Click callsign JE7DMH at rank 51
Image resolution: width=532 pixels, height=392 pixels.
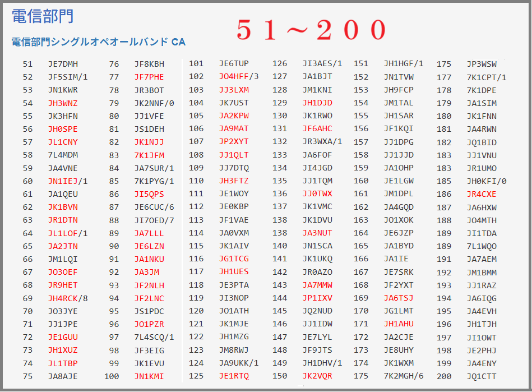pyautogui.click(x=63, y=64)
